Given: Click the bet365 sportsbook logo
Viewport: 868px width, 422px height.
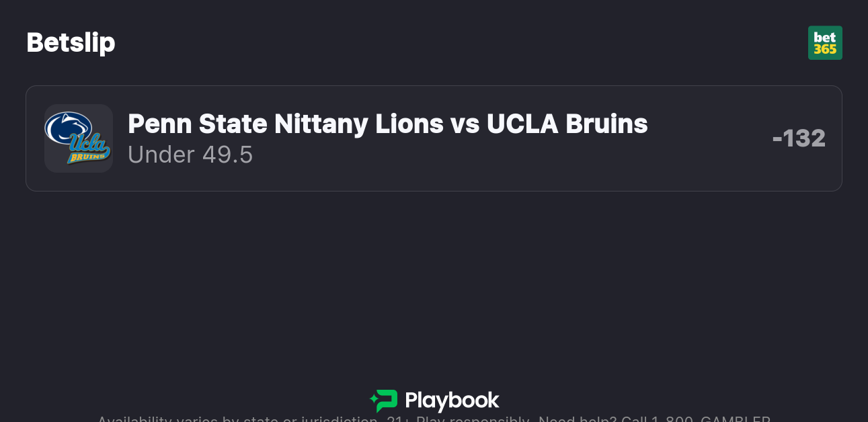Looking at the screenshot, I should click(825, 43).
